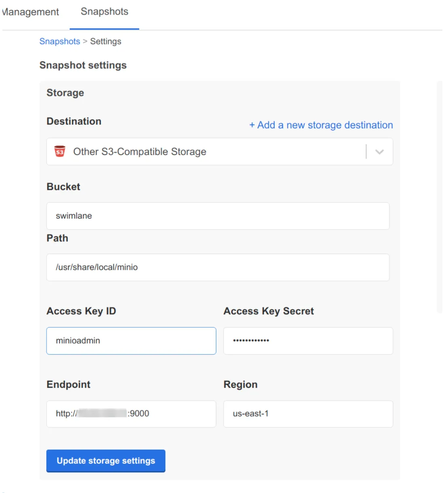Expand the Destination dropdown chevron
This screenshot has height=493, width=448.
pyautogui.click(x=379, y=152)
